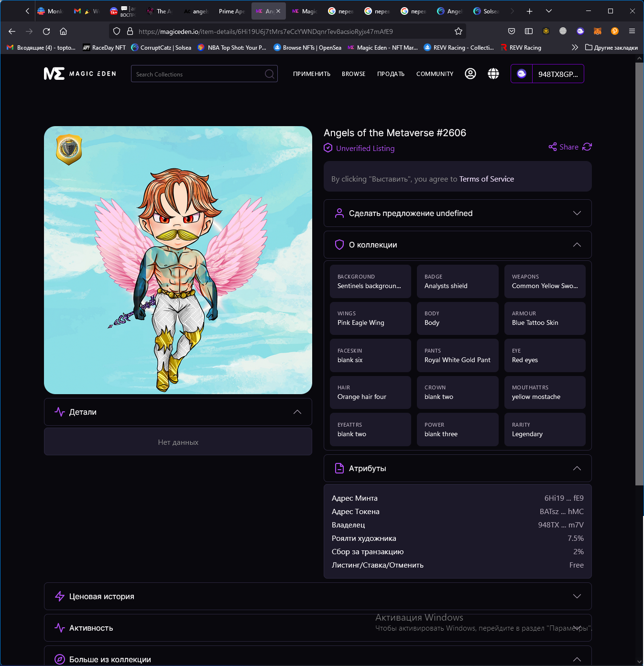The image size is (644, 666).
Task: Click the 'Analysts shield' badge attribute
Action: pos(458,281)
